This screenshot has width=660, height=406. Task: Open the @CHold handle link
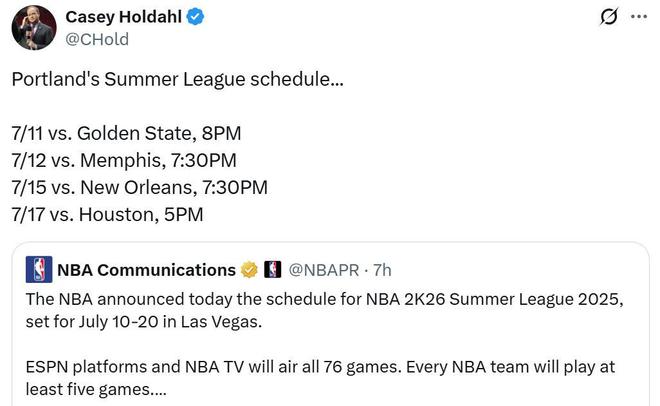[97, 39]
